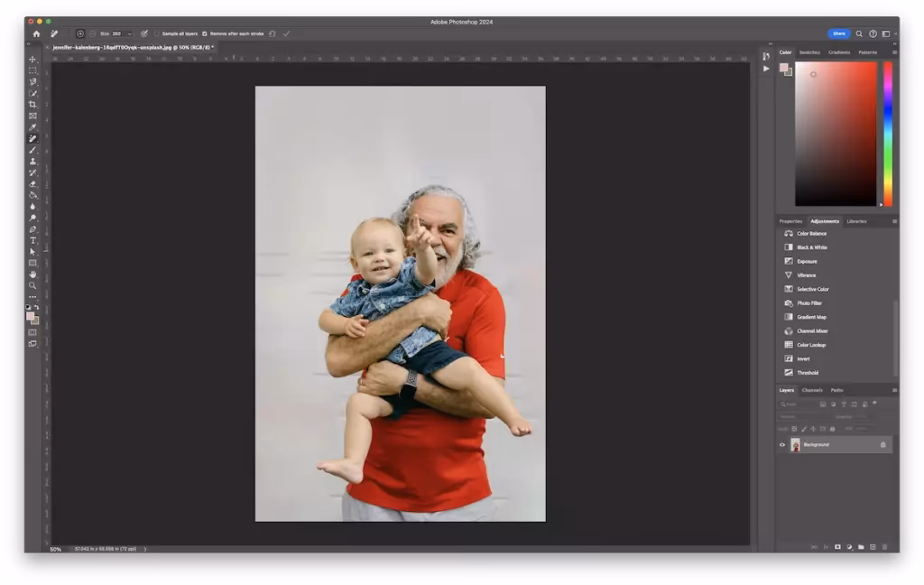Activate the Hand tool
The width and height of the screenshot is (924, 585).
[x=32, y=274]
